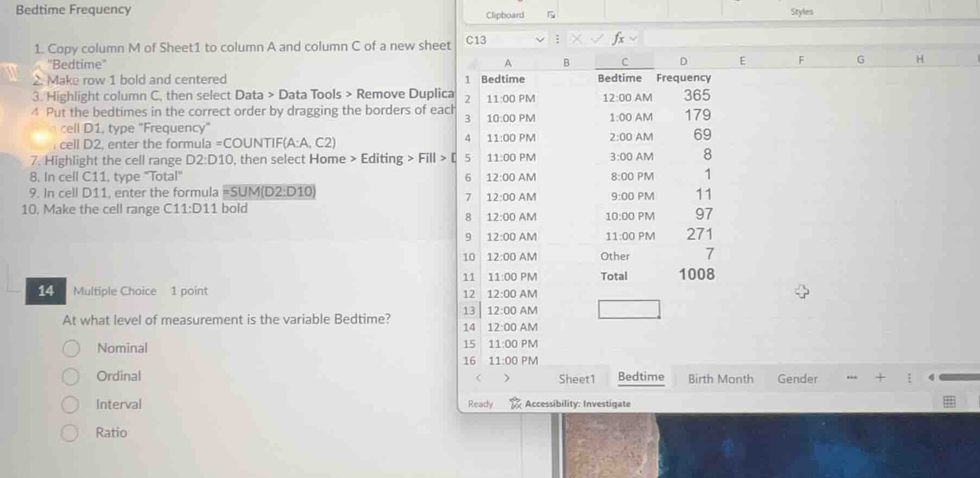
Task: Expand the Name Box dropdown arrow
Action: click(540, 40)
